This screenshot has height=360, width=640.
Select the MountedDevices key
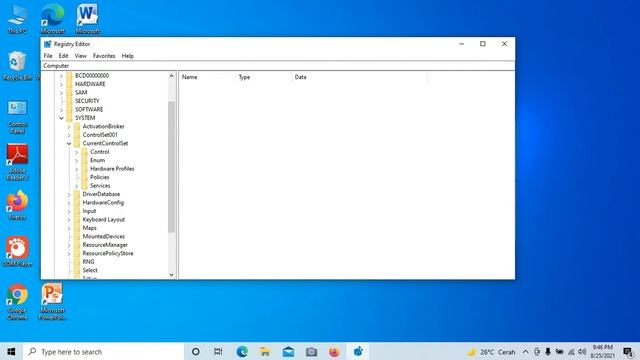104,236
